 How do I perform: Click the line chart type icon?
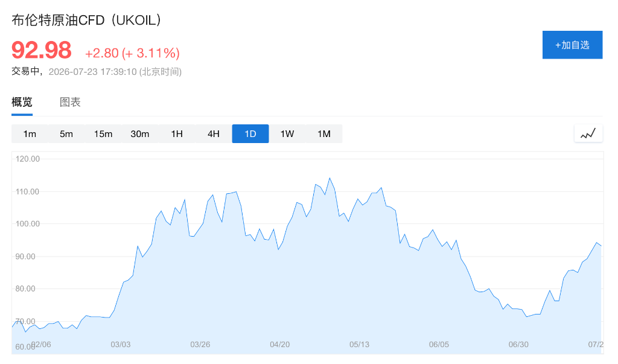[x=588, y=133]
